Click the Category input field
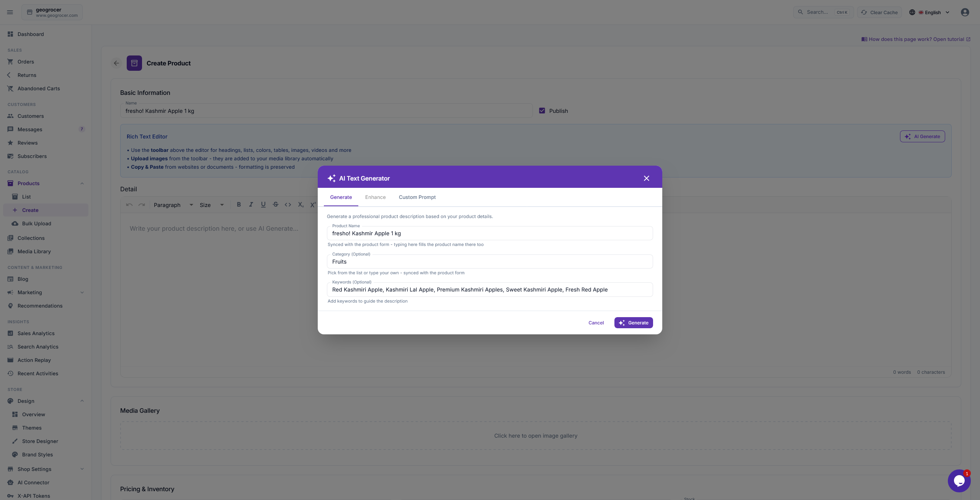Image resolution: width=980 pixels, height=500 pixels. click(490, 262)
